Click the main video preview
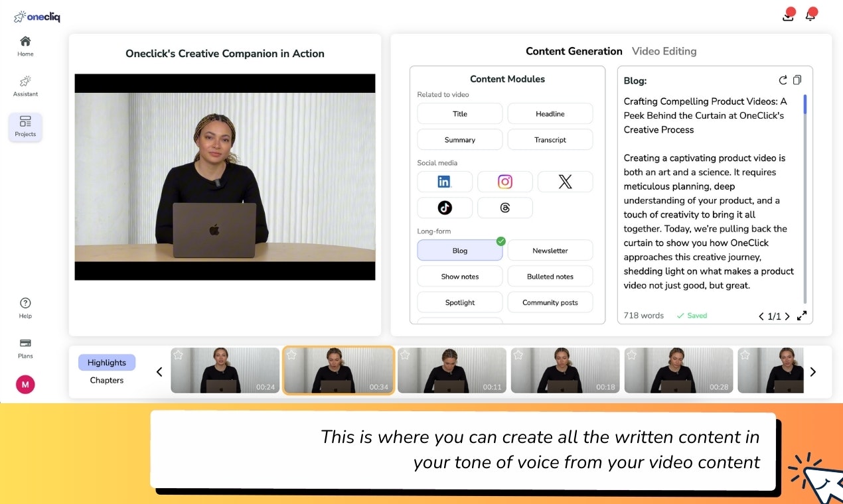Viewport: 843px width, 504px height. (x=225, y=177)
